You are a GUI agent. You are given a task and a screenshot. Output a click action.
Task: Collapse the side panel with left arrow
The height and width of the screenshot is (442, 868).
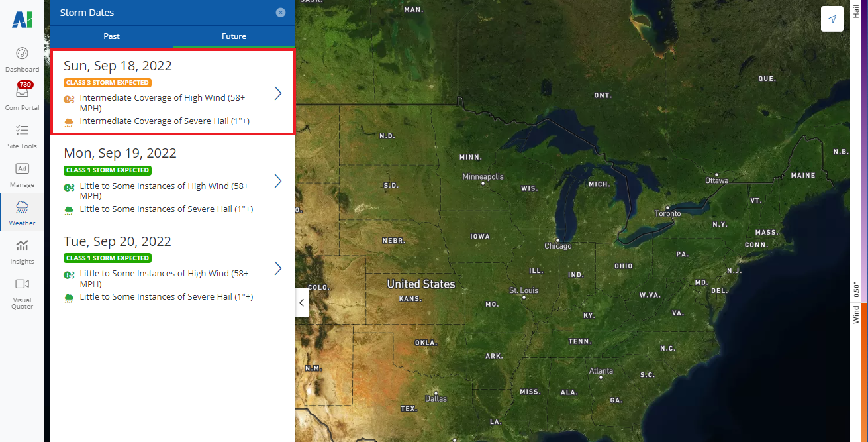tap(302, 303)
